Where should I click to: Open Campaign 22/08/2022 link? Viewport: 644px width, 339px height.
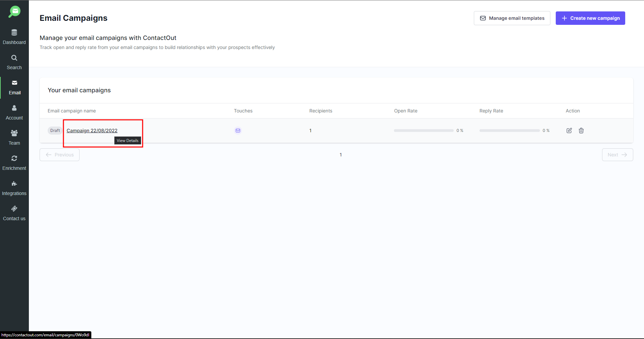pyautogui.click(x=92, y=131)
